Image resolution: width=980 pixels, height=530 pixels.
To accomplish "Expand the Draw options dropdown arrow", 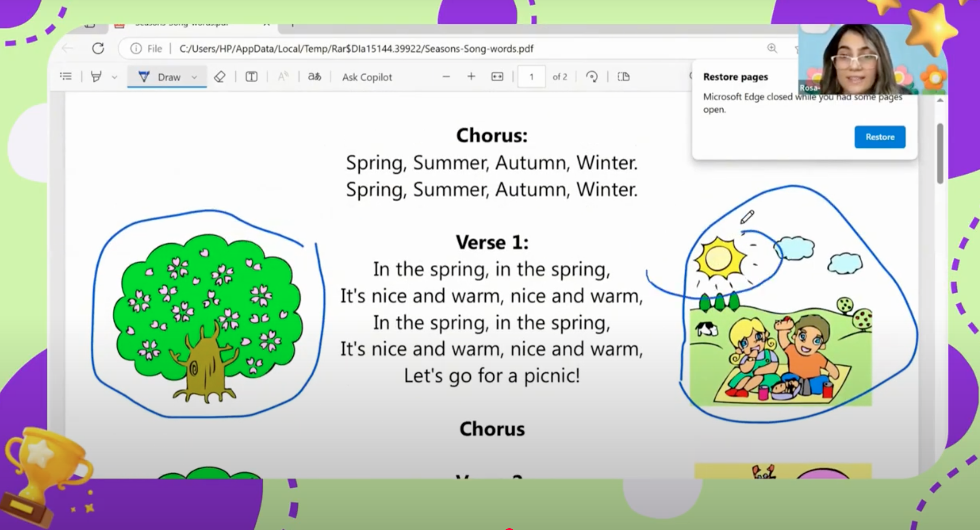I will [x=194, y=77].
